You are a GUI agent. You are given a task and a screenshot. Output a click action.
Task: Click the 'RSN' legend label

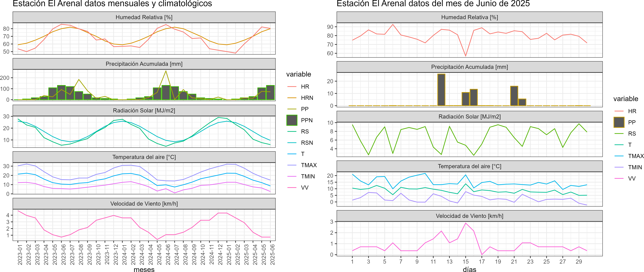[x=307, y=143]
